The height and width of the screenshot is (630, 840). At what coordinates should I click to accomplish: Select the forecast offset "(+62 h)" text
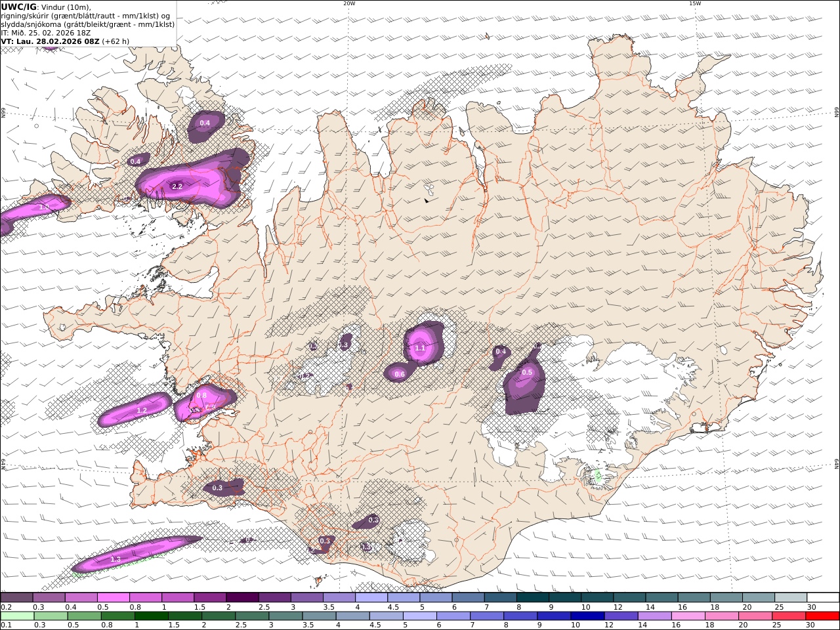coord(115,41)
